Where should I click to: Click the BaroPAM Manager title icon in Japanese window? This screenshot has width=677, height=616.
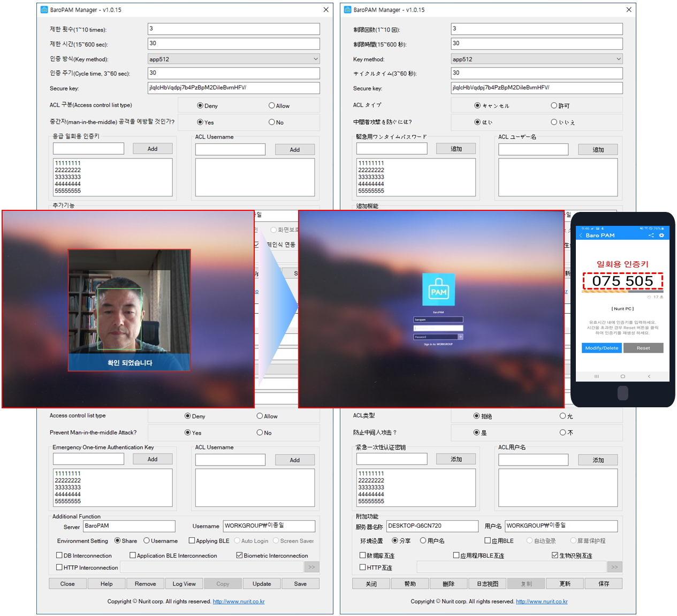click(x=348, y=10)
